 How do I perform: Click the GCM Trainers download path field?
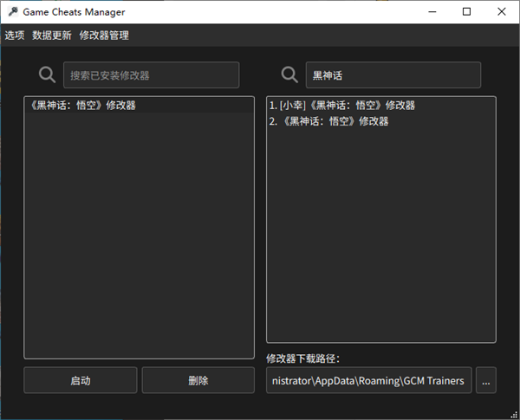[368, 380]
